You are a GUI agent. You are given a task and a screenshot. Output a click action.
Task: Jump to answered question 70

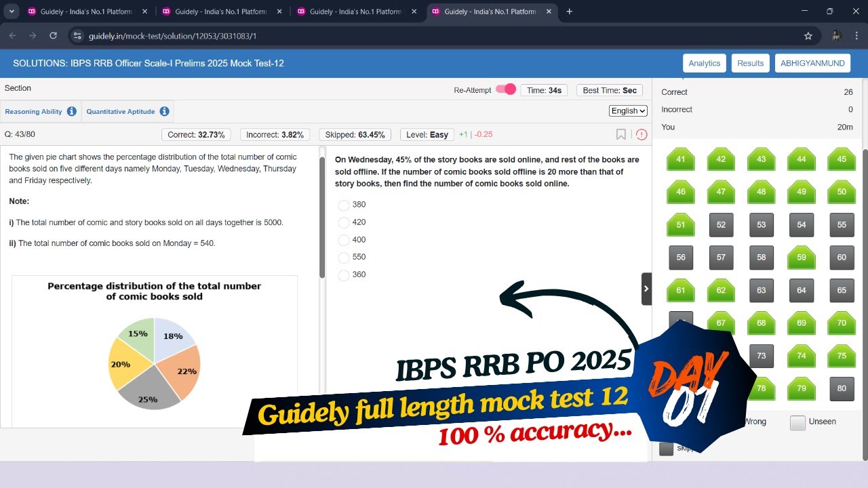coord(842,323)
